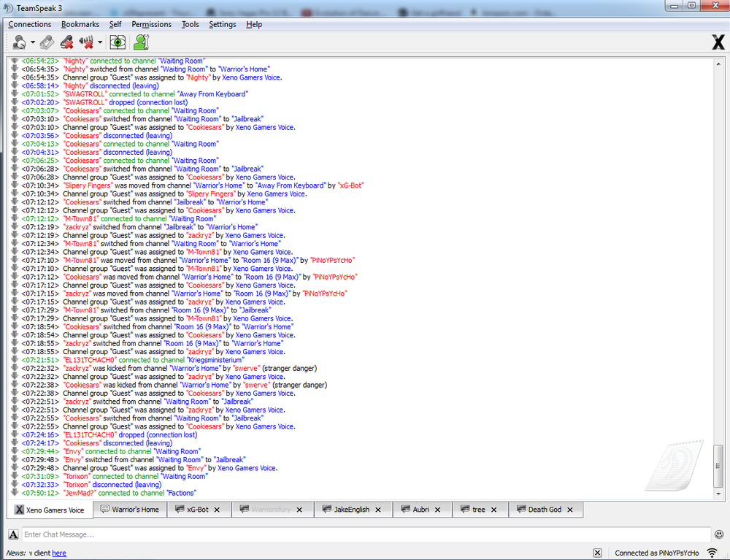Click the chat log scrollbar down arrow

[x=718, y=494]
